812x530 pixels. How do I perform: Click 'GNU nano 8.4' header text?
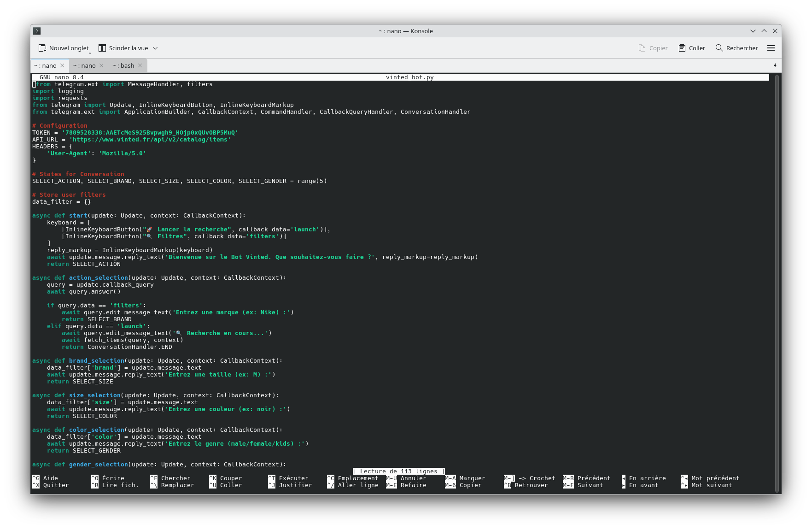pos(62,77)
